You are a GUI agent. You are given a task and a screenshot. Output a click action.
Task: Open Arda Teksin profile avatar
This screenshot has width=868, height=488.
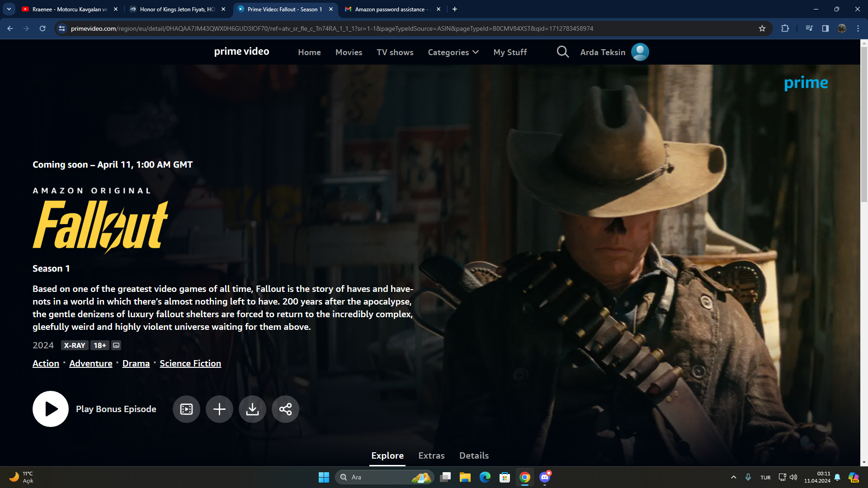click(640, 52)
